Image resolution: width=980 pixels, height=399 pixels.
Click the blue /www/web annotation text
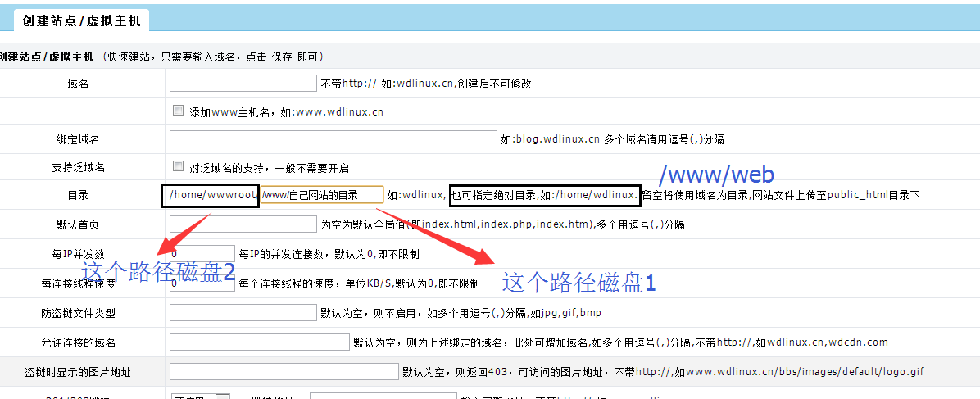tap(716, 174)
